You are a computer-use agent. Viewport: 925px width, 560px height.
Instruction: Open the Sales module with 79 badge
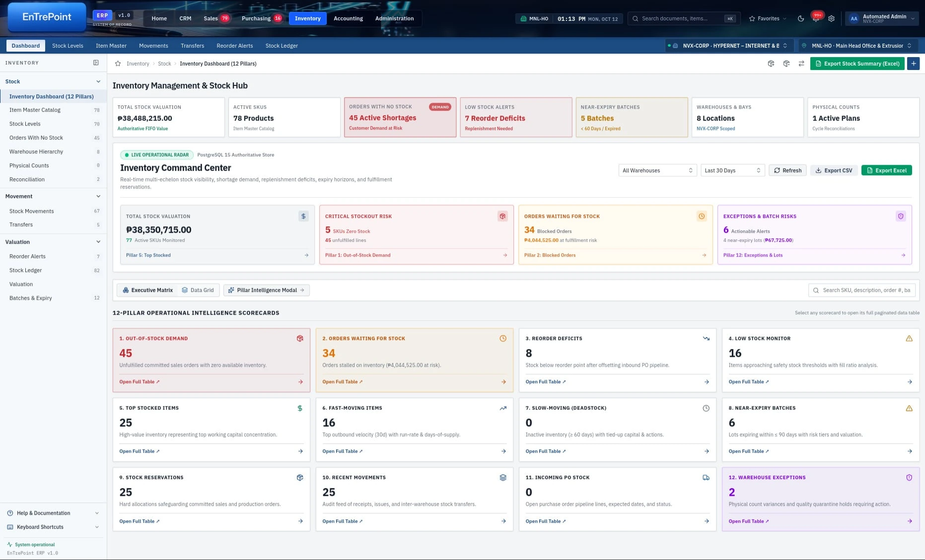[x=216, y=18]
